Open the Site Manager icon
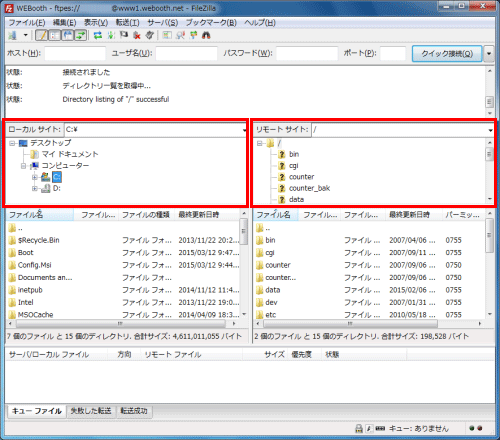Viewport: 500px width, 440px height. click(13, 35)
